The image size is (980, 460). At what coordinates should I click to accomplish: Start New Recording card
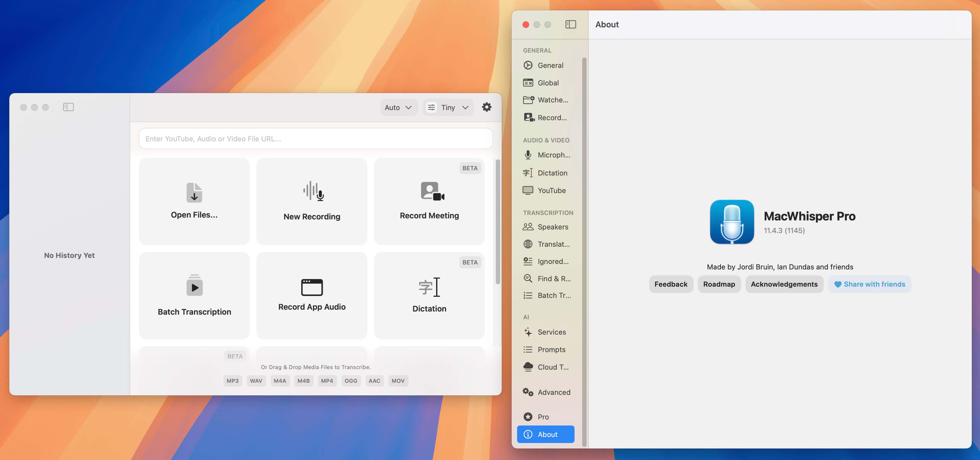coord(312,202)
